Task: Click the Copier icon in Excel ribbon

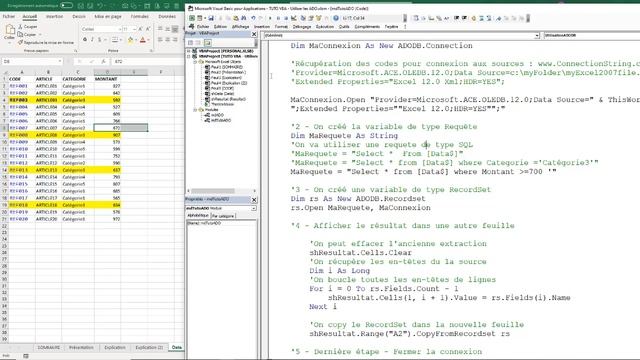Action: [x=20, y=34]
